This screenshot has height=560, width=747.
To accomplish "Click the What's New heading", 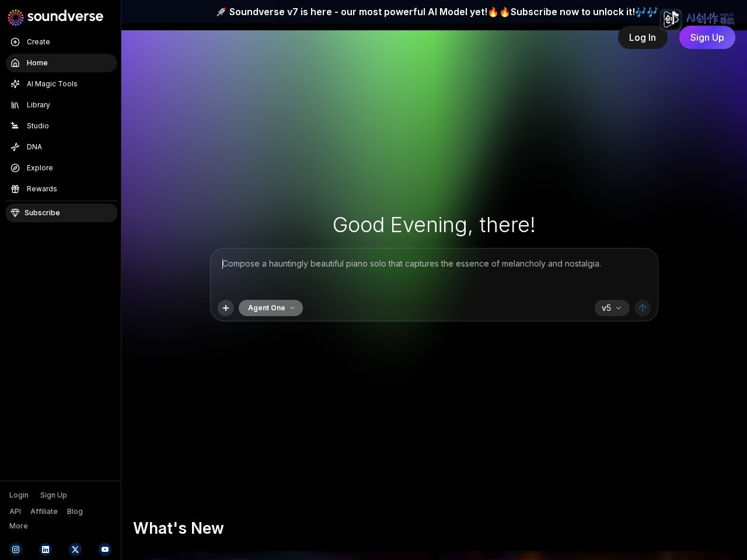I will tap(179, 528).
